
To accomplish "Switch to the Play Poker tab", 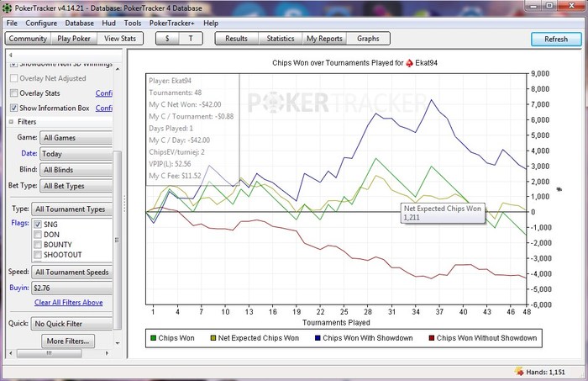I will [74, 39].
